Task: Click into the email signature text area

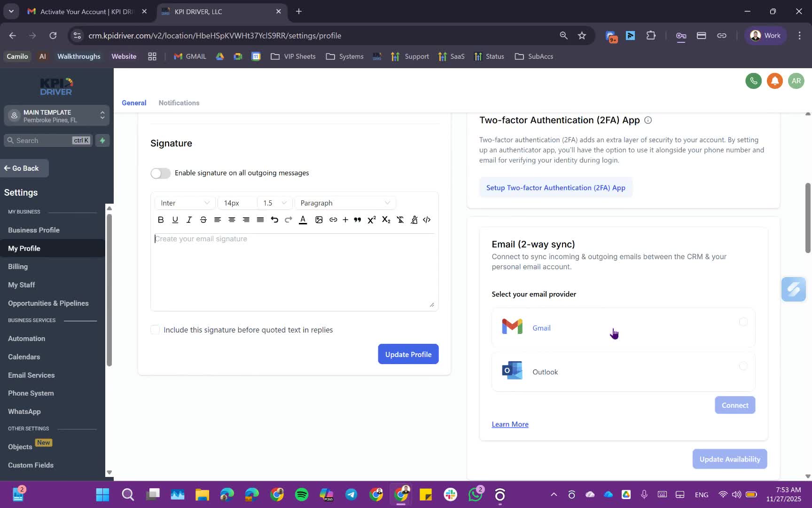Action: pyautogui.click(x=294, y=270)
